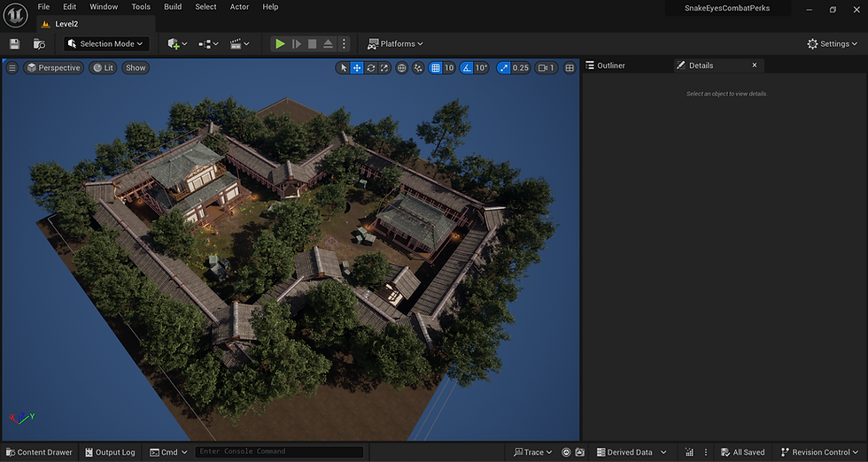Toggle world/local coordinate system globe
Screen dimensions: 868x462
point(402,67)
